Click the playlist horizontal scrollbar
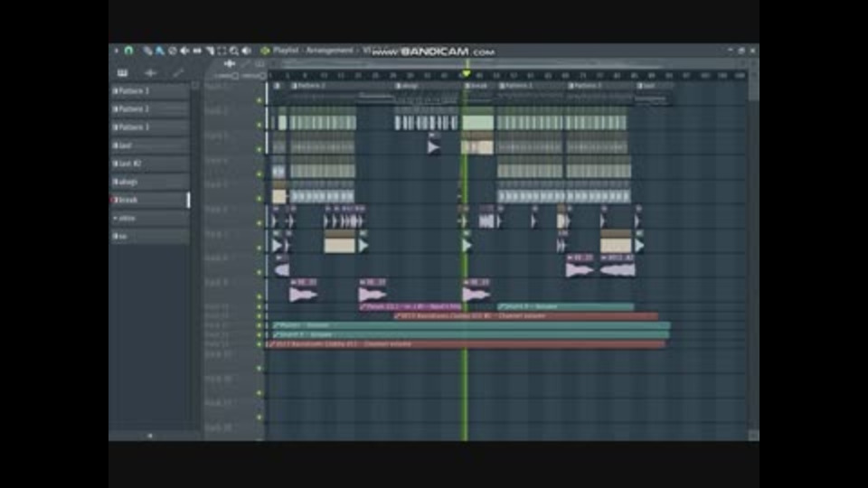868x488 pixels. click(506, 63)
